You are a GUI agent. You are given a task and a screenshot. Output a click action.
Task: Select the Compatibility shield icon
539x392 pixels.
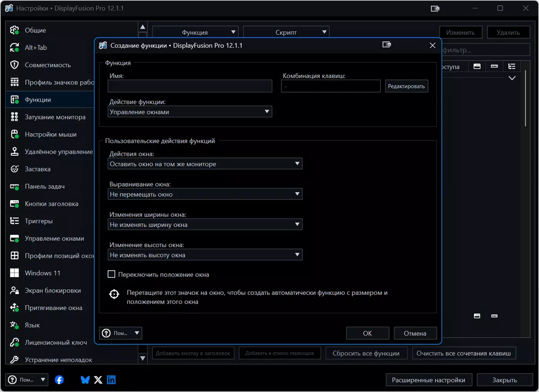(15, 65)
